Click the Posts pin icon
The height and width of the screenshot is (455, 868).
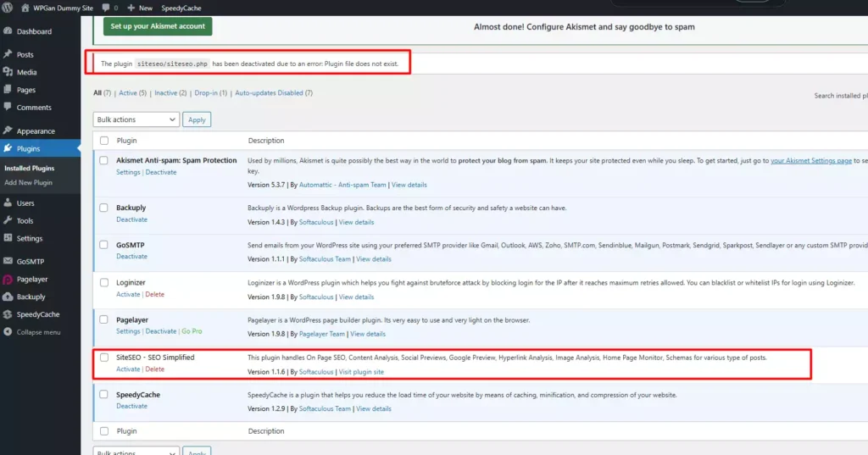(x=8, y=54)
